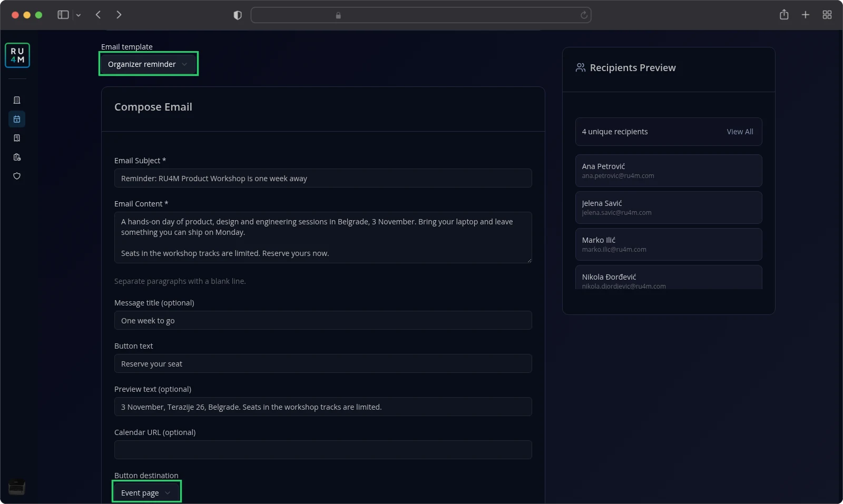Select the Nikola Đorđević recipient card
Viewport: 843px width, 504px height.
coord(669,277)
